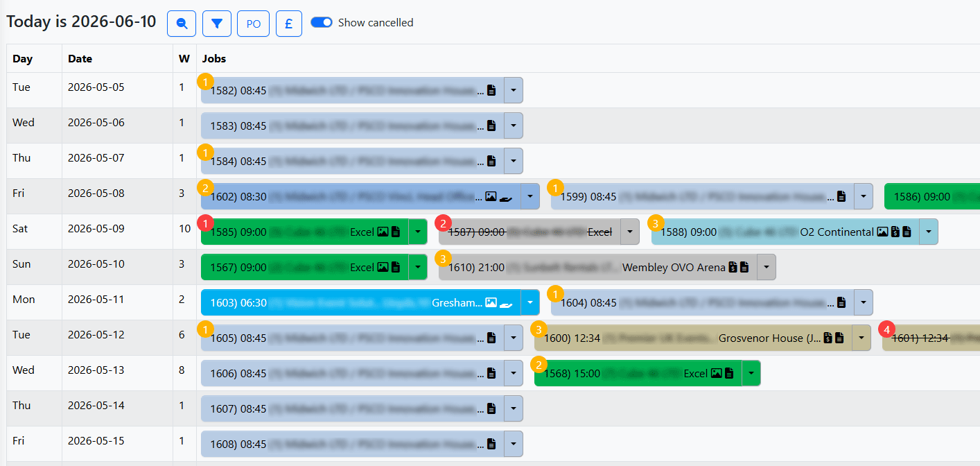Click document icon on job 1610
The height and width of the screenshot is (466, 980).
pyautogui.click(x=744, y=267)
